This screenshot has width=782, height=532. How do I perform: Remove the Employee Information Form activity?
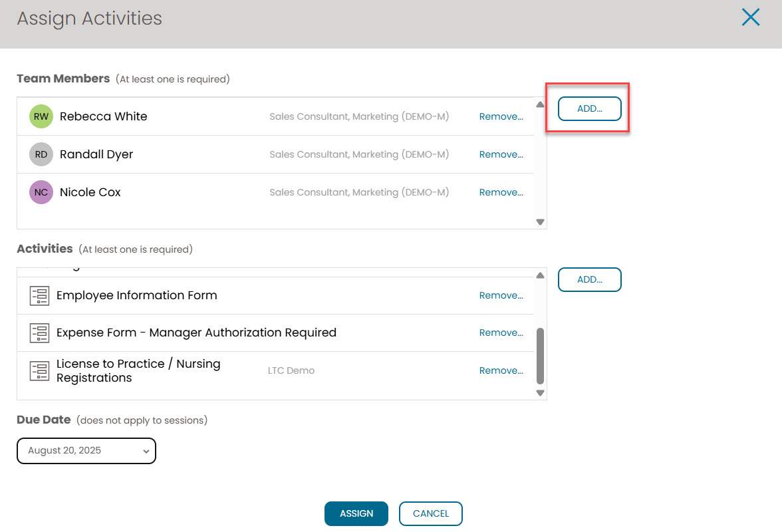(501, 296)
